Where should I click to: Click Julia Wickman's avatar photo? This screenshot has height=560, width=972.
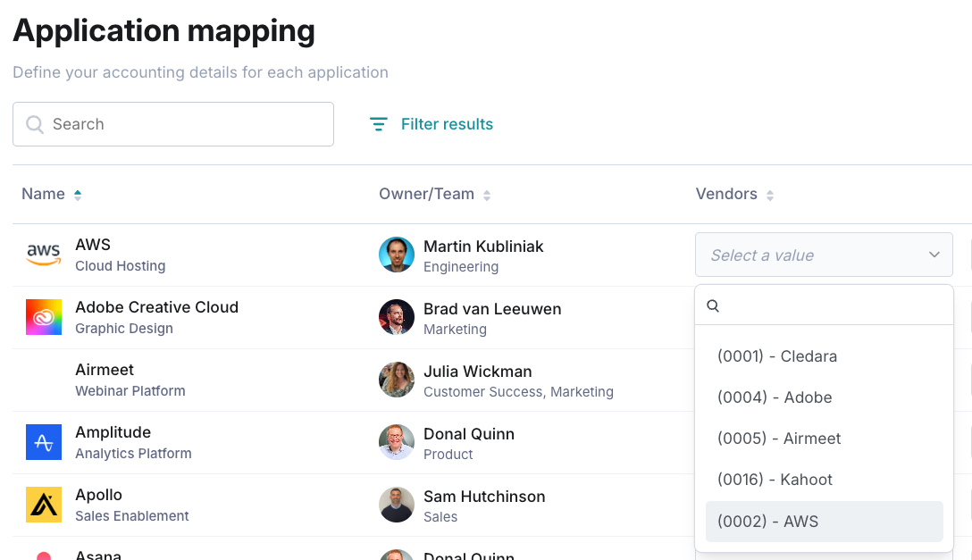coord(397,380)
